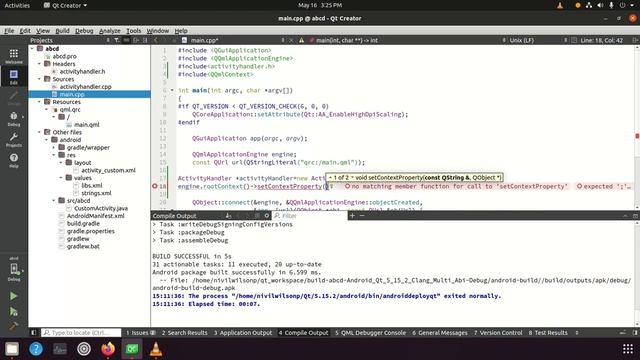
Task: Zoom in compile output text
Action: (353, 216)
